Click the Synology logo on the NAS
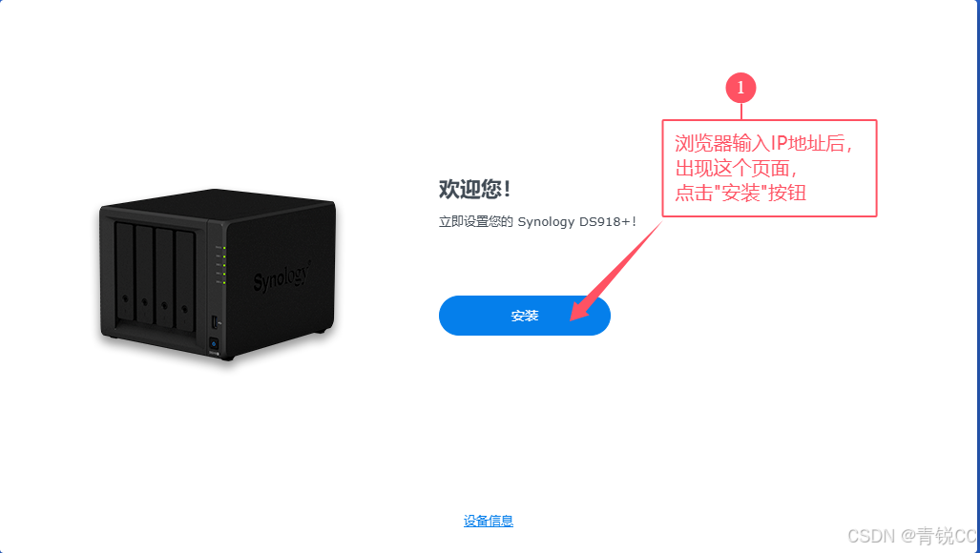The image size is (980, 553). pos(281,277)
